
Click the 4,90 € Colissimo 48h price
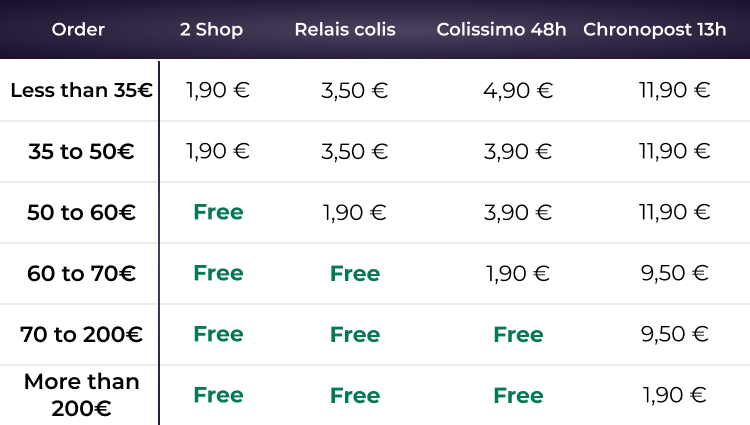(518, 90)
